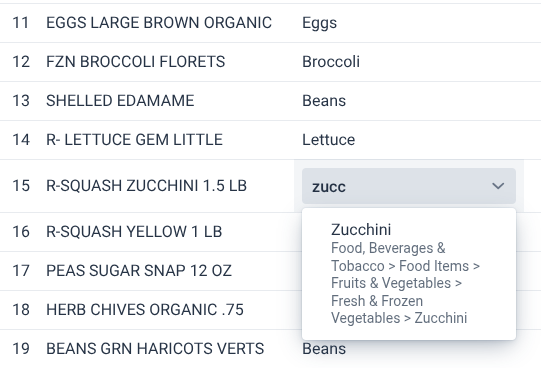
Task: Click the Beans category for SHELLED EDAMAME
Action: click(x=324, y=101)
